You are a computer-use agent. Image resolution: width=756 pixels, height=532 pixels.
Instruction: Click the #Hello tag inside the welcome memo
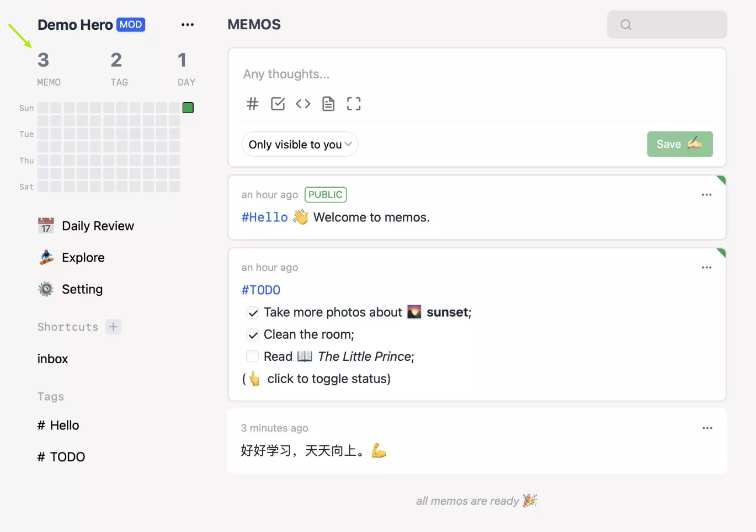coord(264,217)
